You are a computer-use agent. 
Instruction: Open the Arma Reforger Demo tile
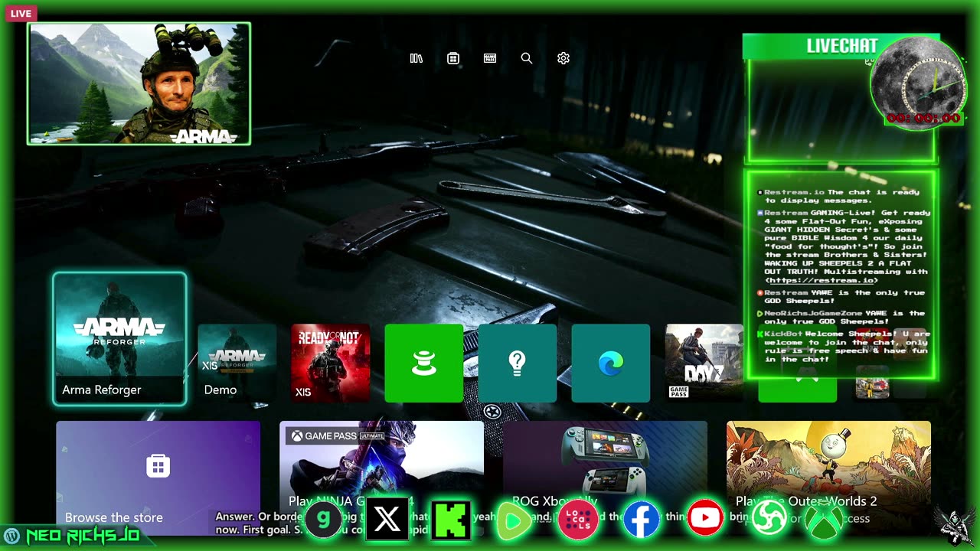237,363
